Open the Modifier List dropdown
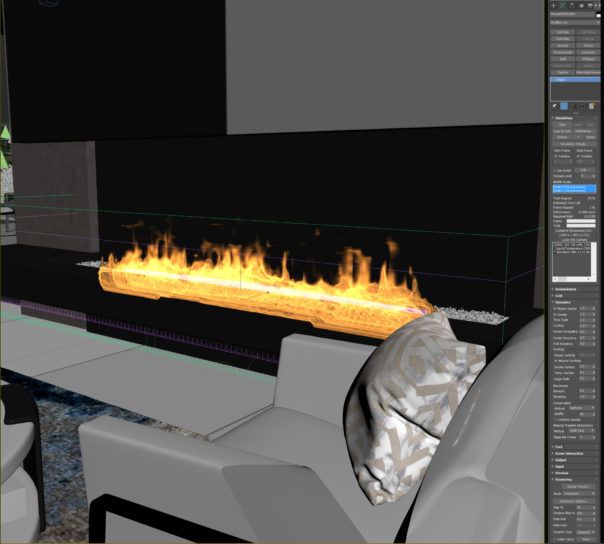 [x=574, y=23]
